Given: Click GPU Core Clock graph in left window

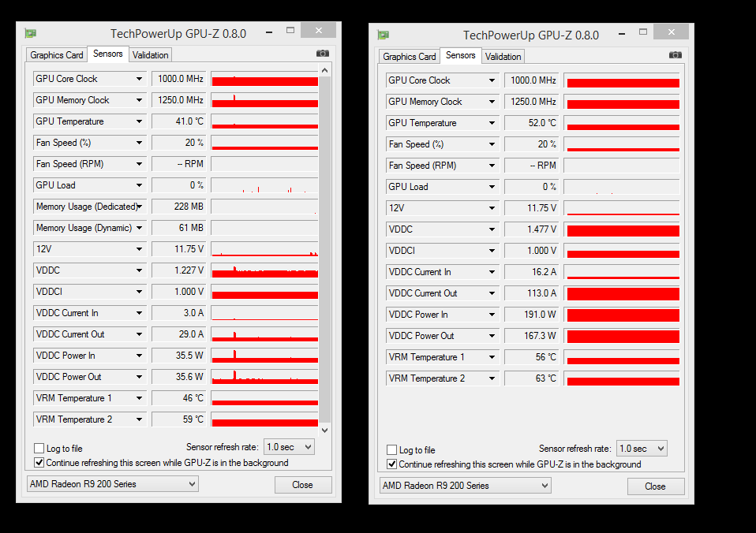Looking at the screenshot, I should click(x=264, y=79).
